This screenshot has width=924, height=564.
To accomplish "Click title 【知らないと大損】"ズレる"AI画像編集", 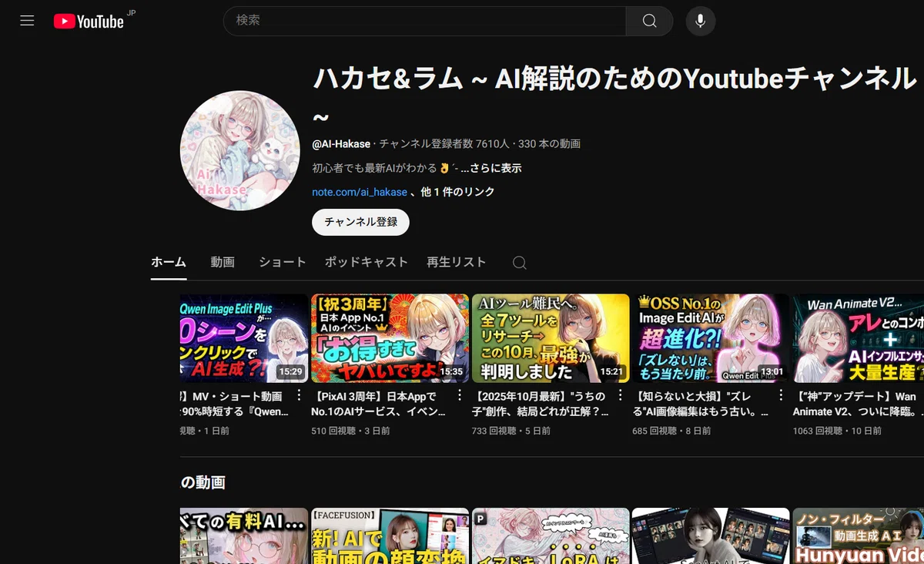I will 700,404.
